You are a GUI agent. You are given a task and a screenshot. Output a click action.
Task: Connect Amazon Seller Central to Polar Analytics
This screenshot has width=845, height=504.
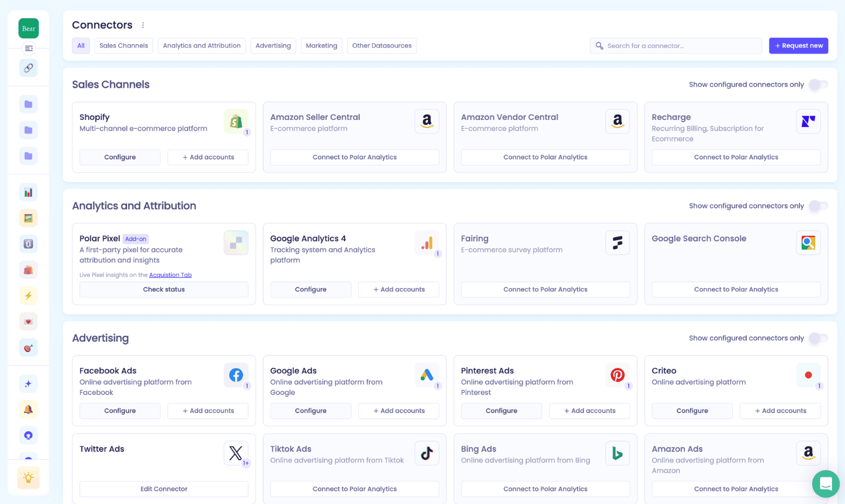click(354, 157)
